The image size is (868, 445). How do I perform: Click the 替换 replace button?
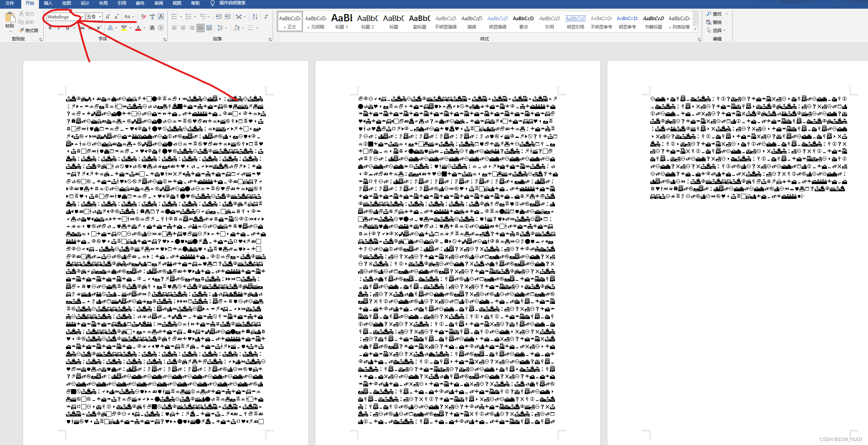pos(714,22)
